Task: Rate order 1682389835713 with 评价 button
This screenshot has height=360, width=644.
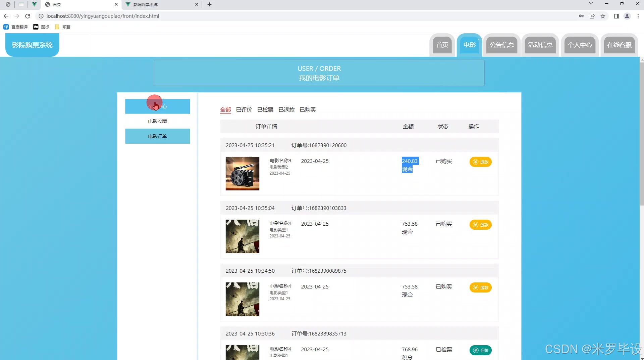Action: click(x=480, y=350)
